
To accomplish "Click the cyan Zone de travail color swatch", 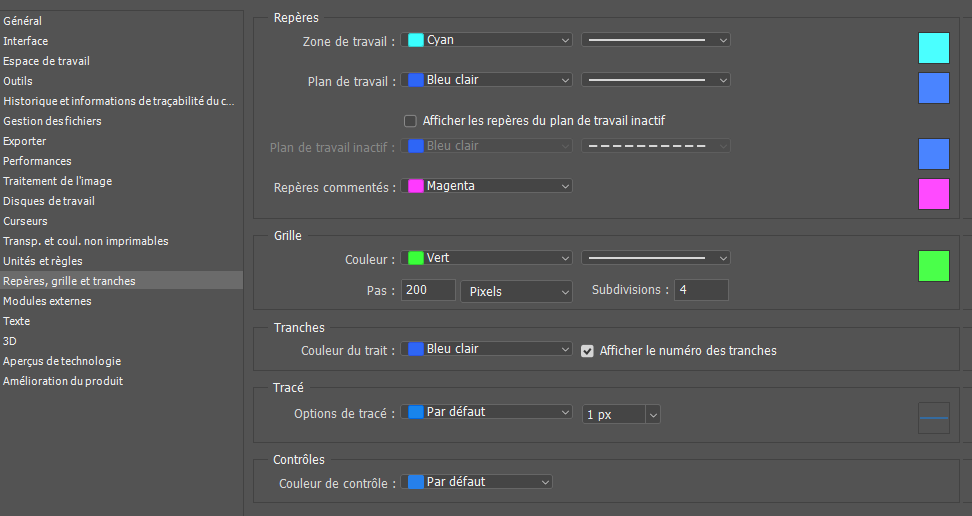I will [x=933, y=48].
